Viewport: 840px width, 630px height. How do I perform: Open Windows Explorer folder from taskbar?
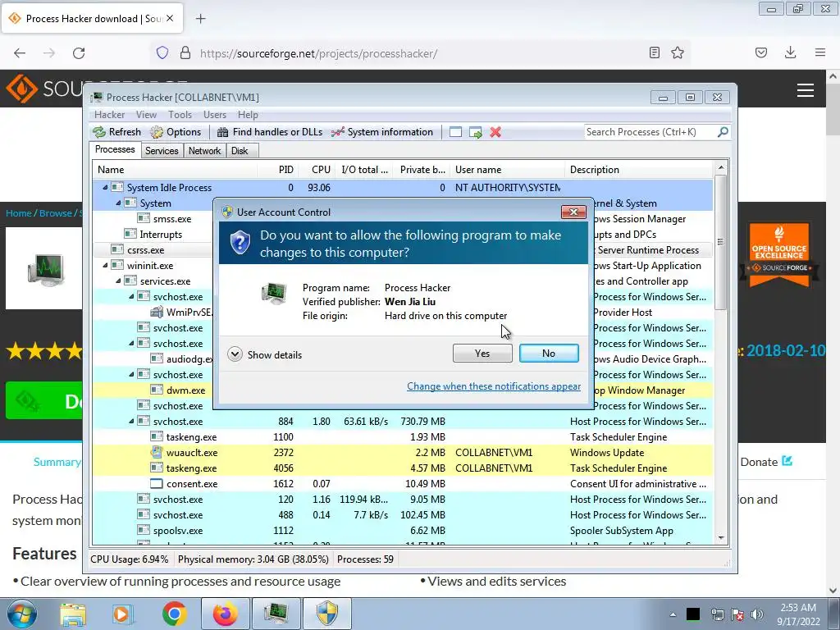point(73,614)
